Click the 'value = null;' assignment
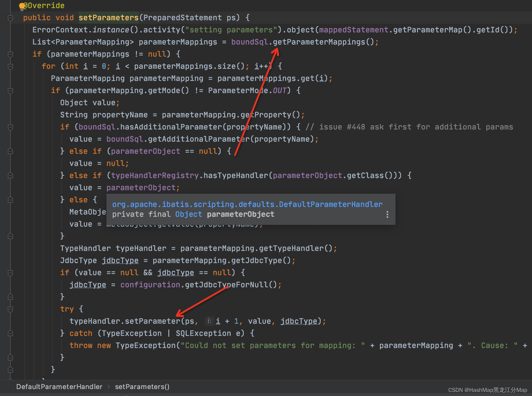The width and height of the screenshot is (532, 396). pos(99,163)
